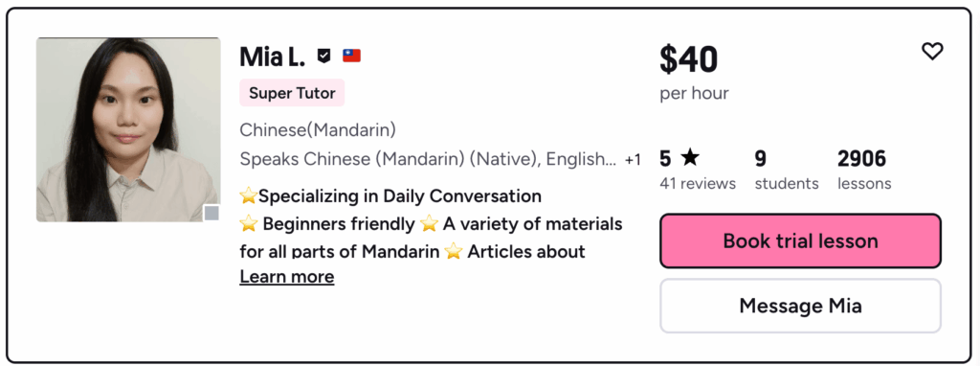Click the gray status square on profile photo
The image size is (980, 366).
click(212, 213)
